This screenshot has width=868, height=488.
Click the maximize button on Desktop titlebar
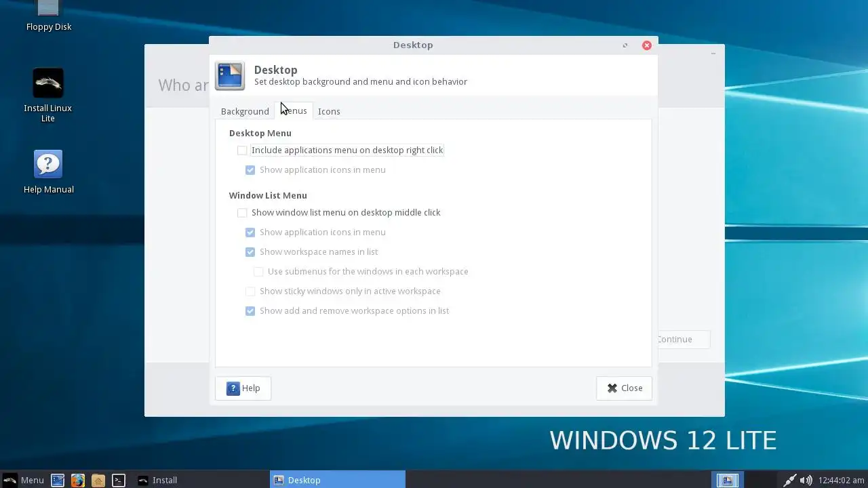coord(625,45)
